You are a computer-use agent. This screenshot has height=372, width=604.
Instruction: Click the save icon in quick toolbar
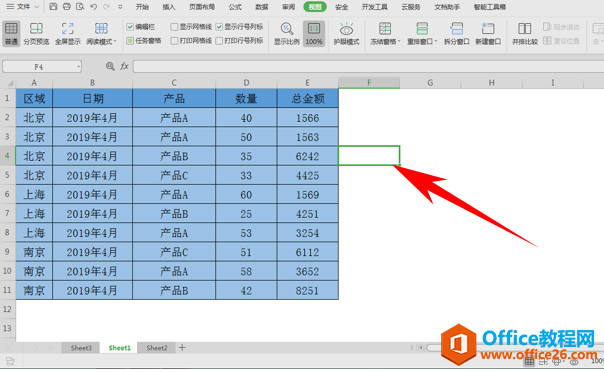[54, 7]
